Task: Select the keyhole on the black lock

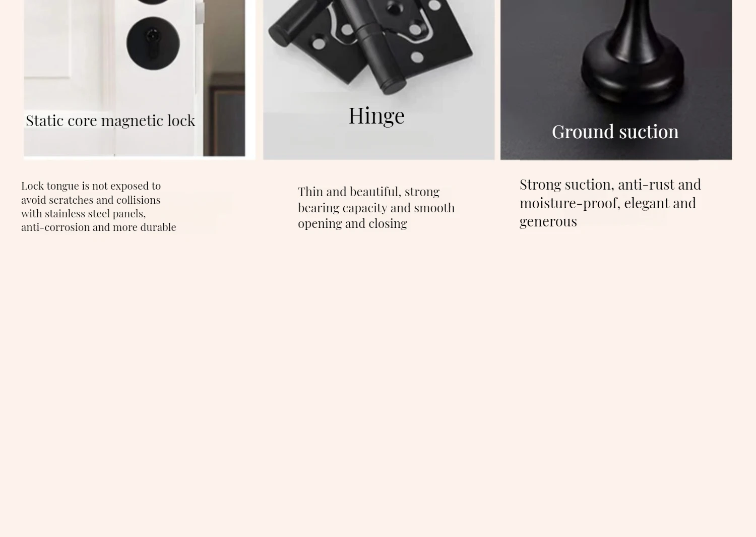Action: pyautogui.click(x=152, y=36)
